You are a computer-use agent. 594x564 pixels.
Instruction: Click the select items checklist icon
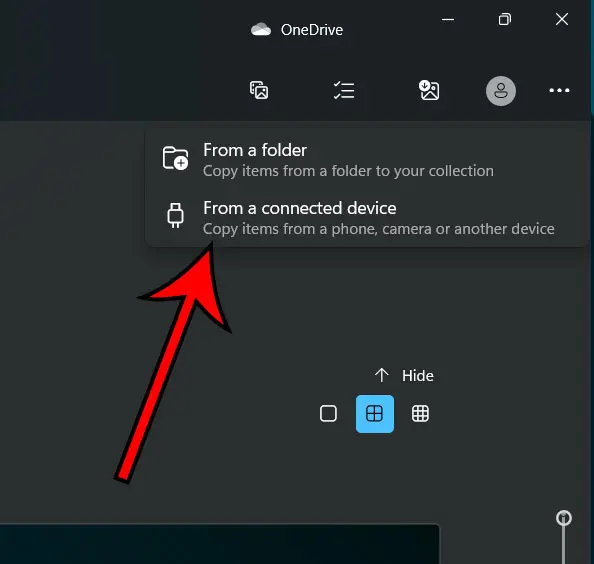pos(344,90)
